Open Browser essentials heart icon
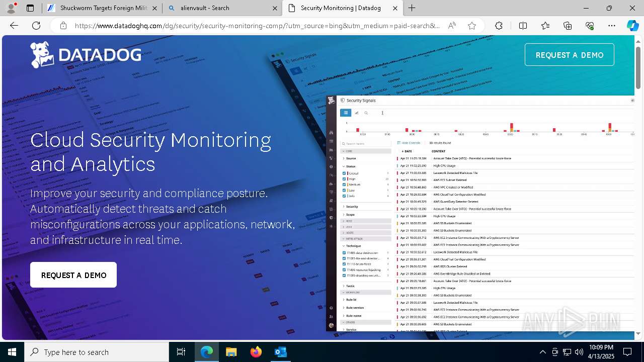This screenshot has width=644, height=362. coord(590,26)
